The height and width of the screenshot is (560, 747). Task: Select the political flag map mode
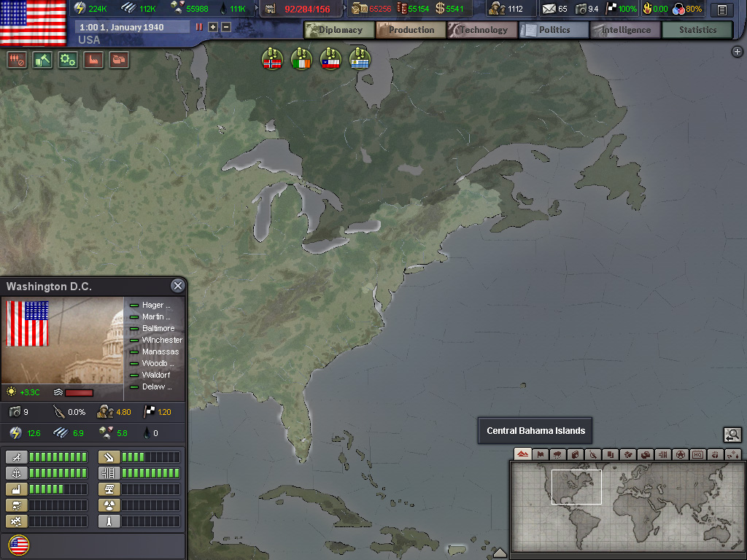(541, 454)
